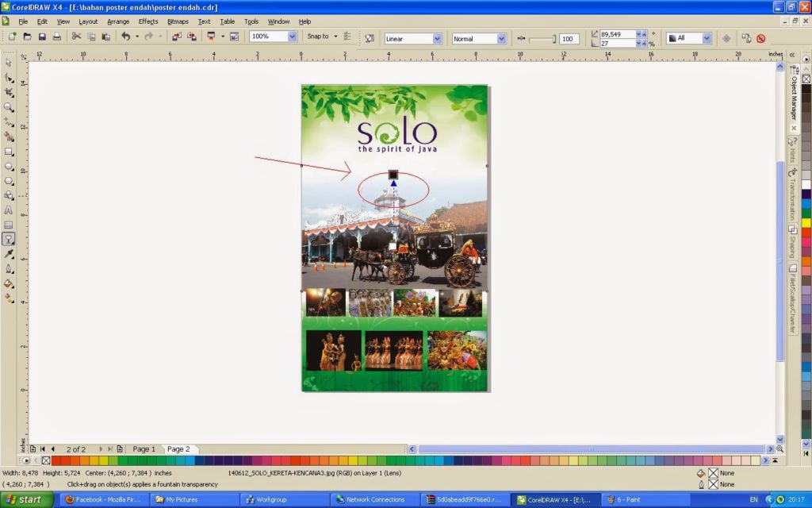Select the Smart Fill tool
Viewport: 812px width, 508px height.
point(9,137)
